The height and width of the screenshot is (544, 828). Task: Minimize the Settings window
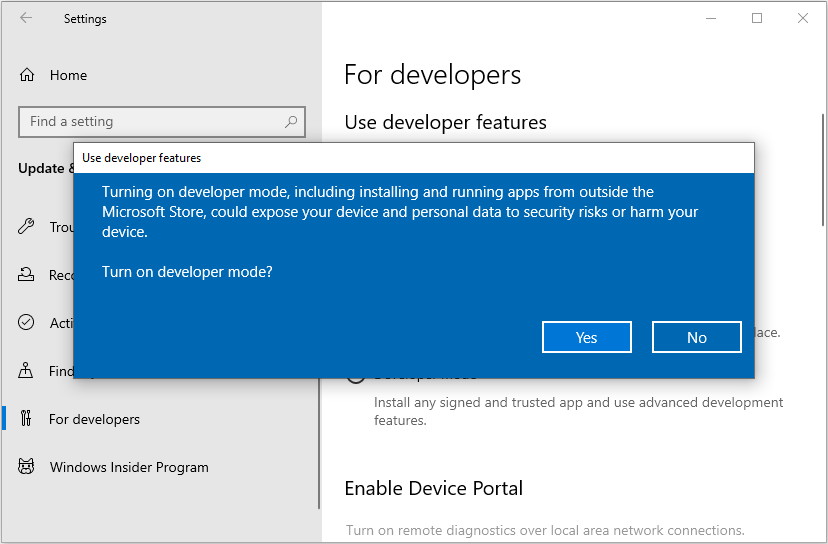point(711,18)
